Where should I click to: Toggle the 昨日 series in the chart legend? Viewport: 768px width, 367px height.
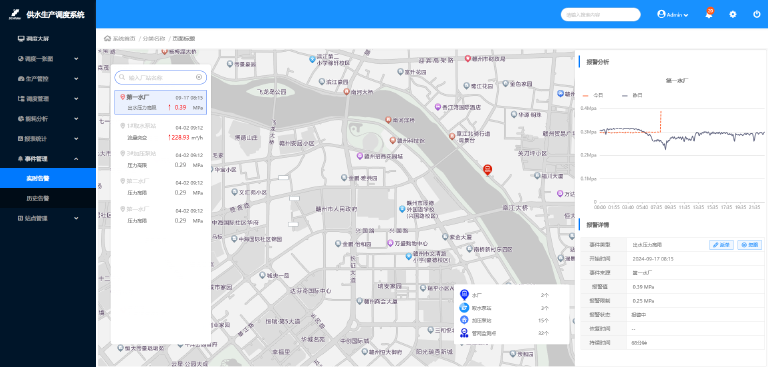pos(632,96)
